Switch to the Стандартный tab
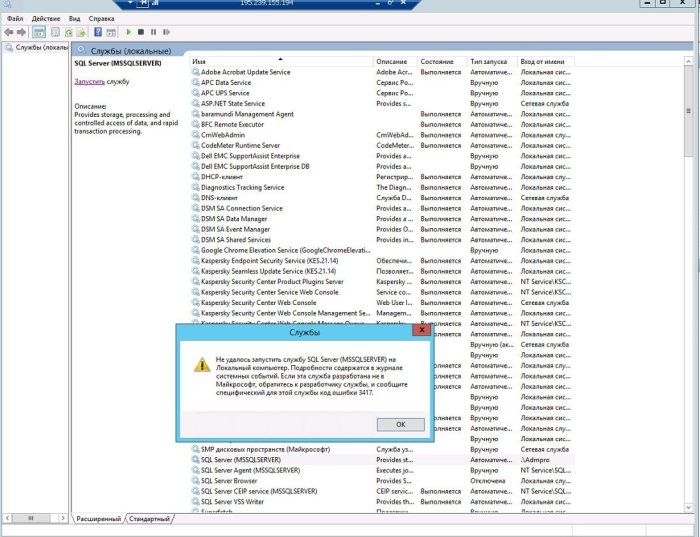Screen dimensions: 700x537 click(x=149, y=519)
